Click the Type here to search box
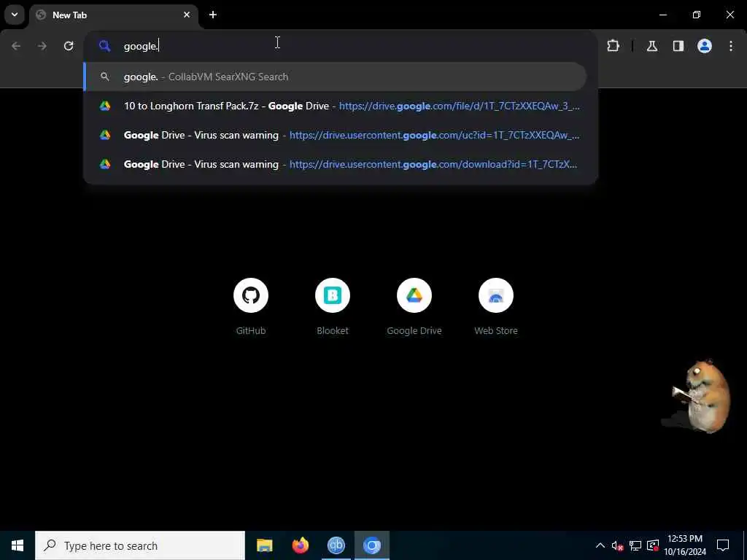Image resolution: width=747 pixels, height=560 pixels. [140, 545]
